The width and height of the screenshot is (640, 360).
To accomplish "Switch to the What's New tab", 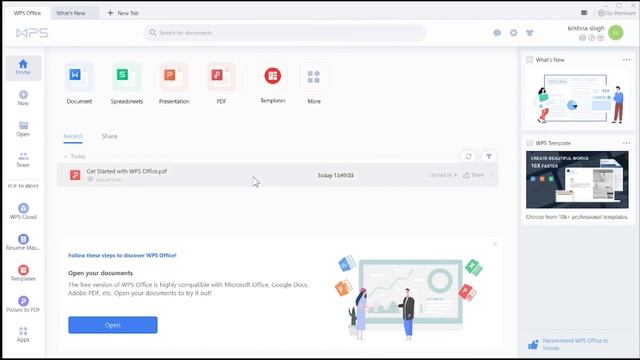I will (75, 13).
